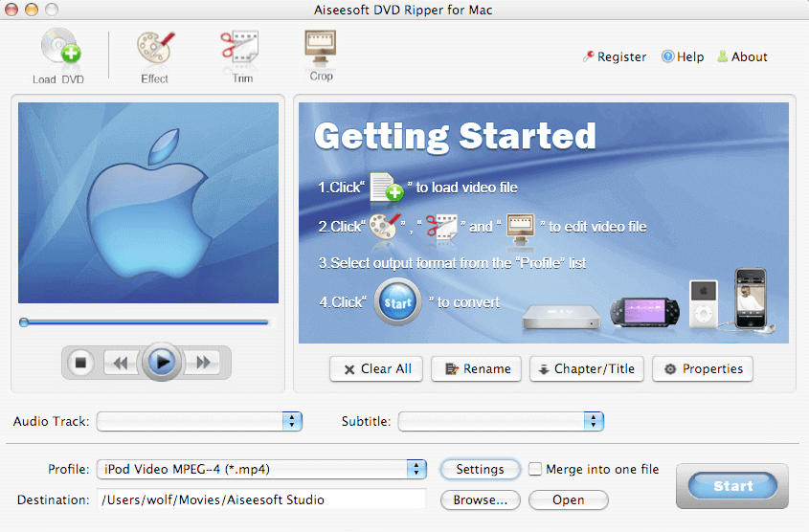The image size is (809, 532).
Task: Click the playback progress slider handle
Action: point(24,322)
